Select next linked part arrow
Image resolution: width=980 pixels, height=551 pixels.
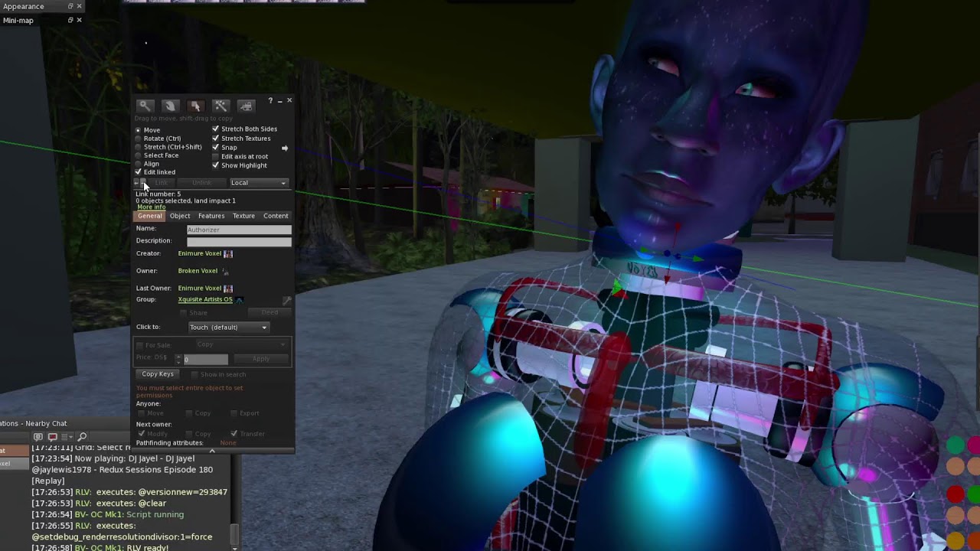coord(143,183)
